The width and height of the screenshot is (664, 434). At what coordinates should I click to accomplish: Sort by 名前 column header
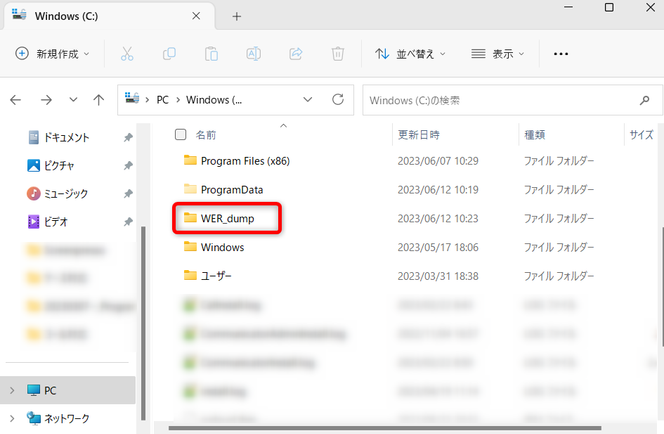tap(206, 135)
